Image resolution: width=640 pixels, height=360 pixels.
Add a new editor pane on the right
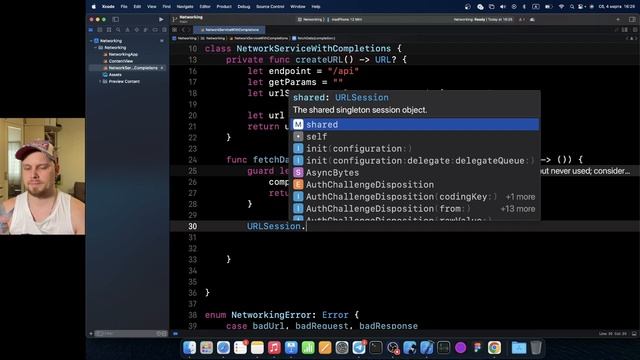pyautogui.click(x=635, y=30)
